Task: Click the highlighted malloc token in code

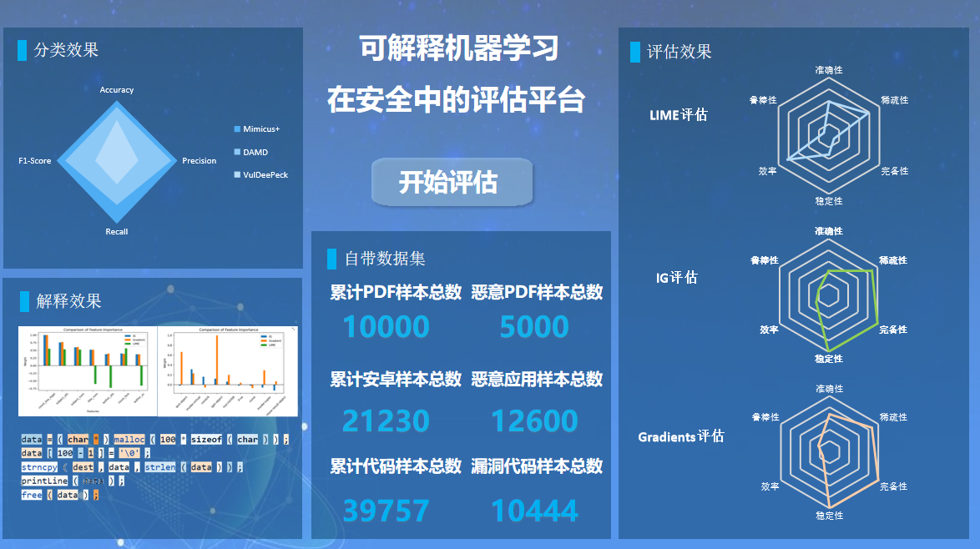Action: pyautogui.click(x=128, y=440)
